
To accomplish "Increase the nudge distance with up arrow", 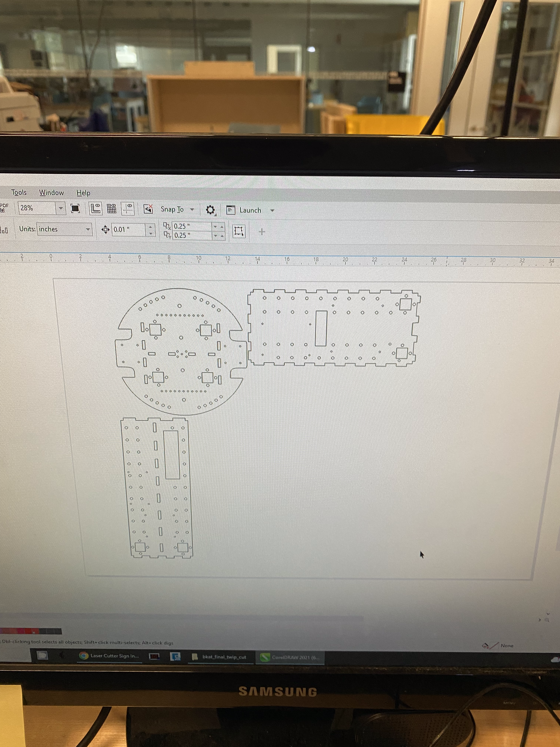I will [151, 227].
